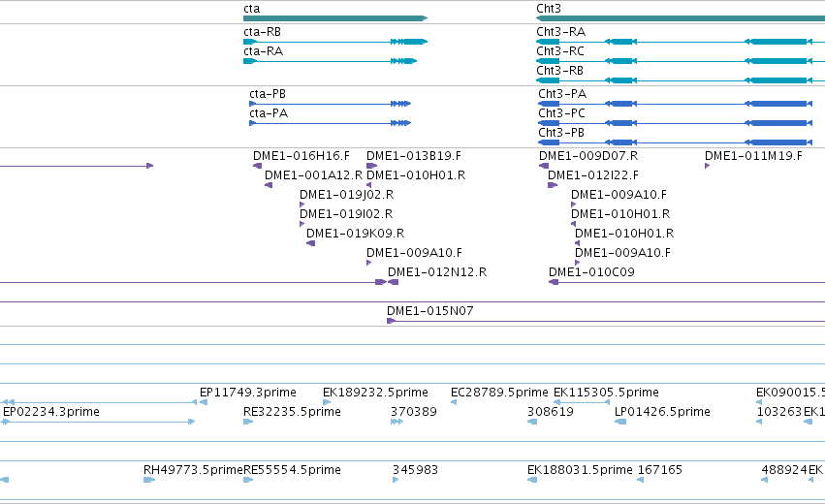The image size is (825, 504).
Task: Select the Cht3-RB transcript label
Action: click(559, 71)
